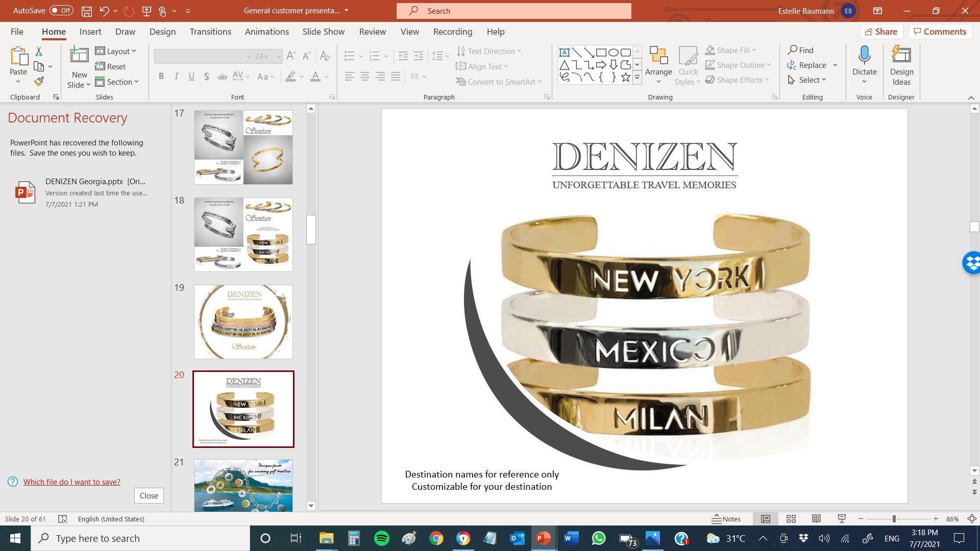
Task: Click the Save icon in title bar
Action: click(87, 11)
